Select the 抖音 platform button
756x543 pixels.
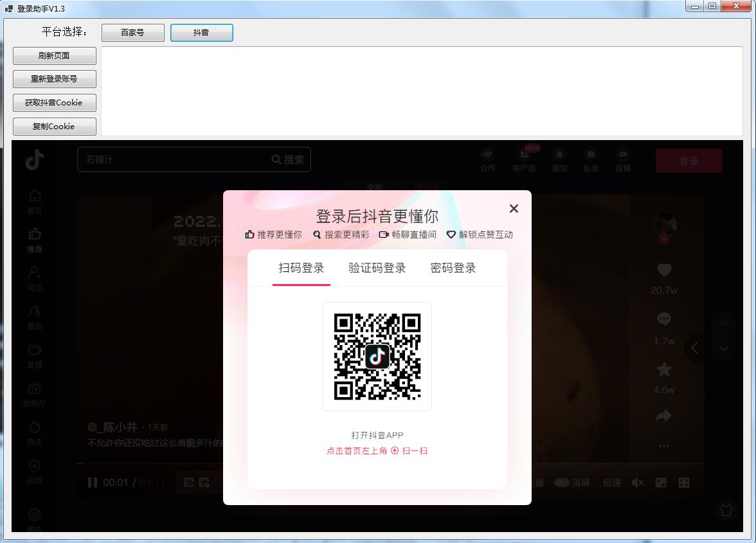coord(202,32)
